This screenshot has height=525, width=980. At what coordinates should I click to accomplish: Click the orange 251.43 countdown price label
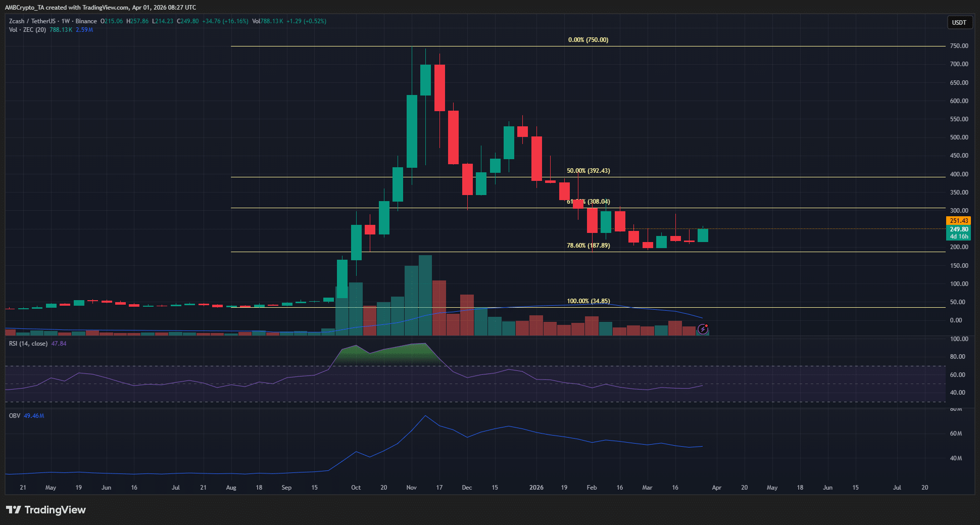960,220
